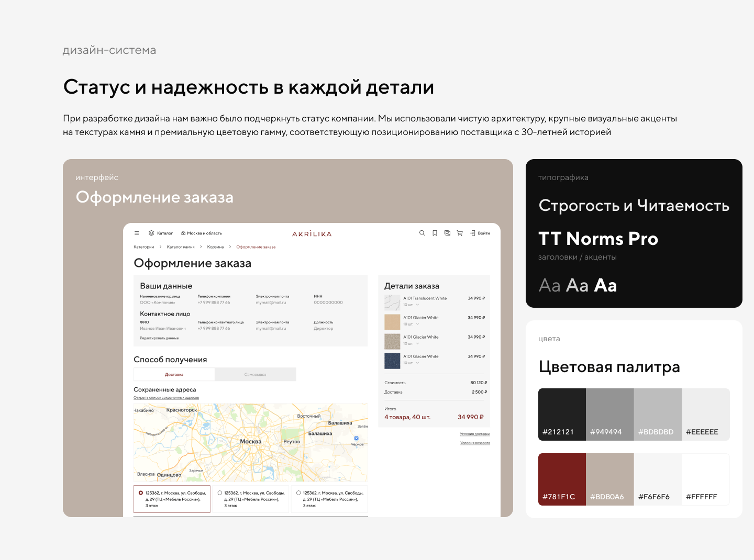This screenshot has width=754, height=560.
Task: Click the phone under Телефон контактного лица
Action: [214, 329]
